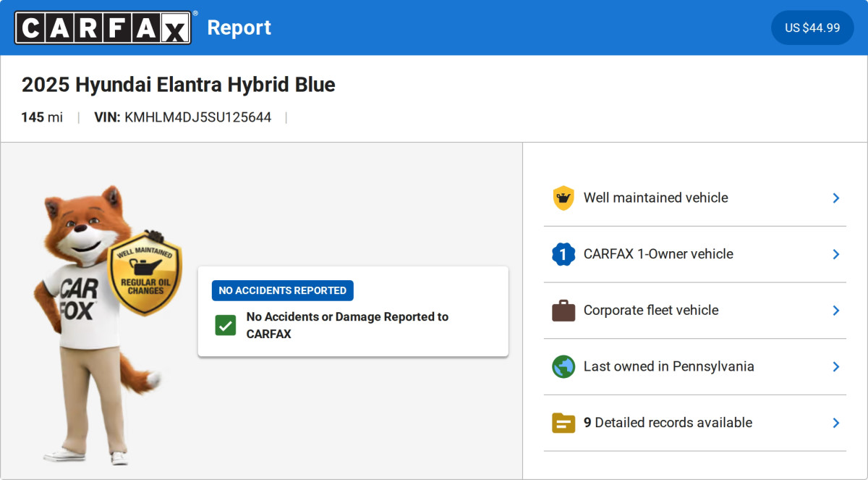Click the oil can maintenance icon
Screen dimensions: 868x480
click(x=563, y=198)
